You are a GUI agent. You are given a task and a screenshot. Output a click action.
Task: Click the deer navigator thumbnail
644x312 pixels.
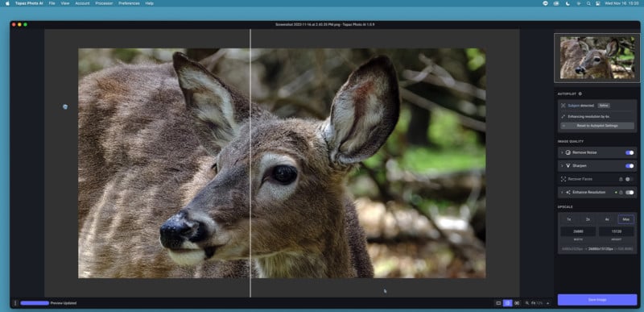pos(597,58)
